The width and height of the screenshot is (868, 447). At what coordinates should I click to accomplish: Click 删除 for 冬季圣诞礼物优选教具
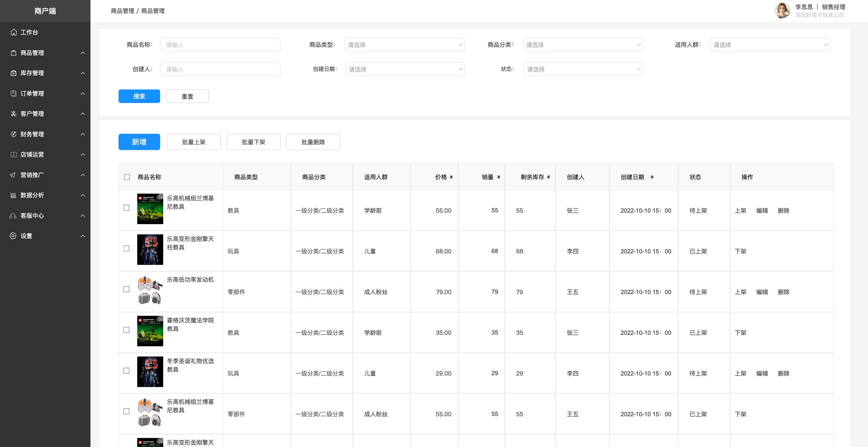click(784, 373)
